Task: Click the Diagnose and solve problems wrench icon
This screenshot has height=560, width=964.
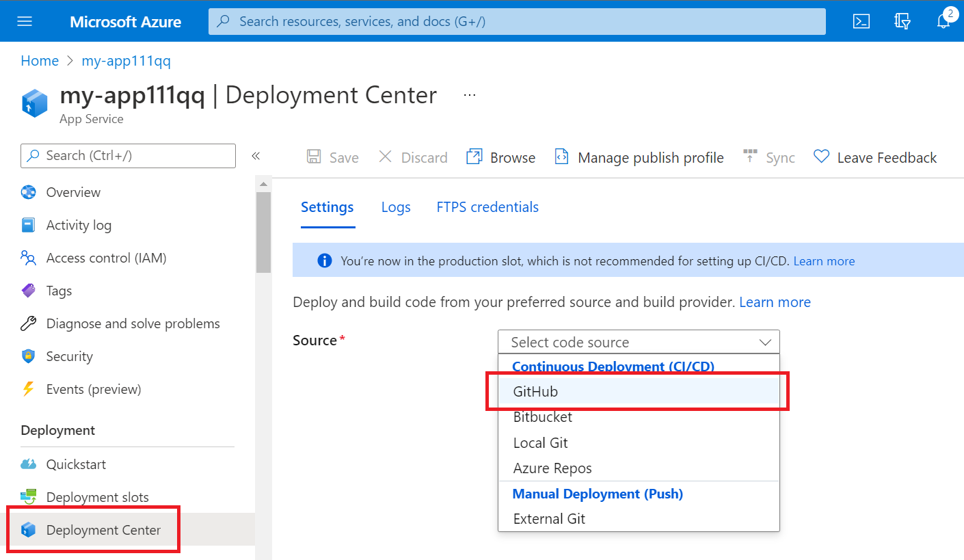Action: 28,323
